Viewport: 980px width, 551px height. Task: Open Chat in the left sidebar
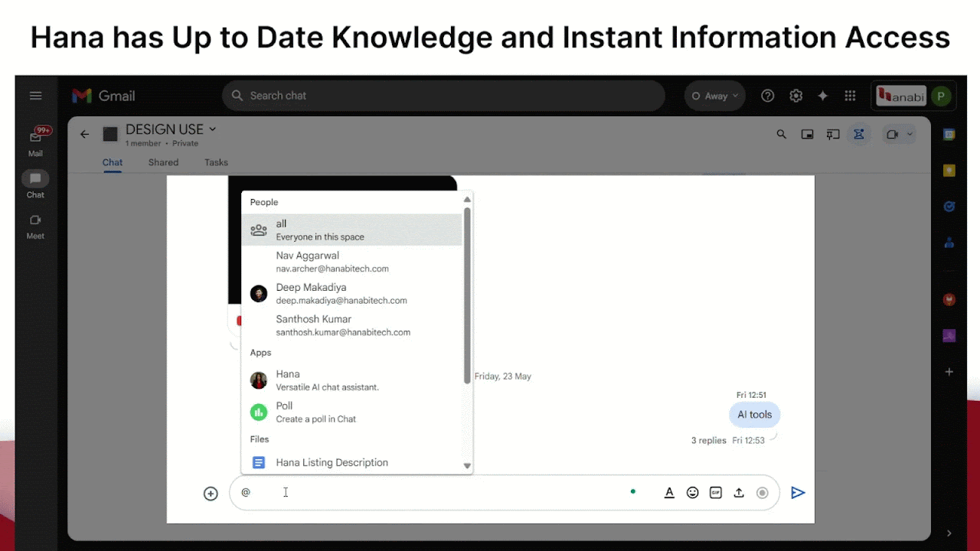click(x=35, y=184)
